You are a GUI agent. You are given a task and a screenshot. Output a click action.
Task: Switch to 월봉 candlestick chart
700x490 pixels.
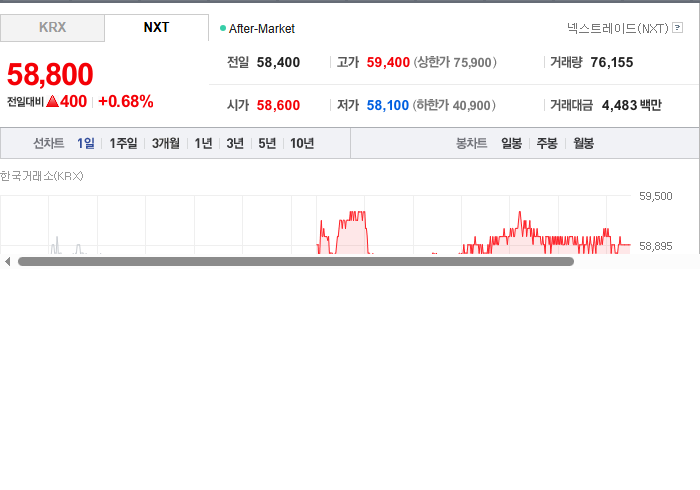pyautogui.click(x=583, y=143)
